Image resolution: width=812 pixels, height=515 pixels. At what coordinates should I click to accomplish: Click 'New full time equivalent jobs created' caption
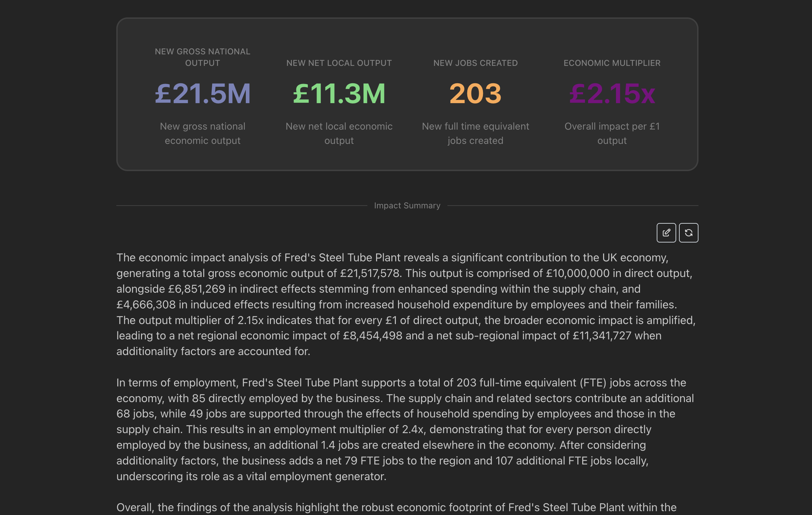[x=475, y=133]
